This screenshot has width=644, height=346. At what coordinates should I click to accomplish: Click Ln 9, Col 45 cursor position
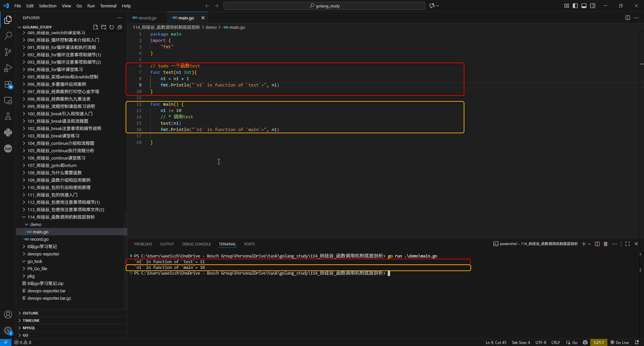496,342
